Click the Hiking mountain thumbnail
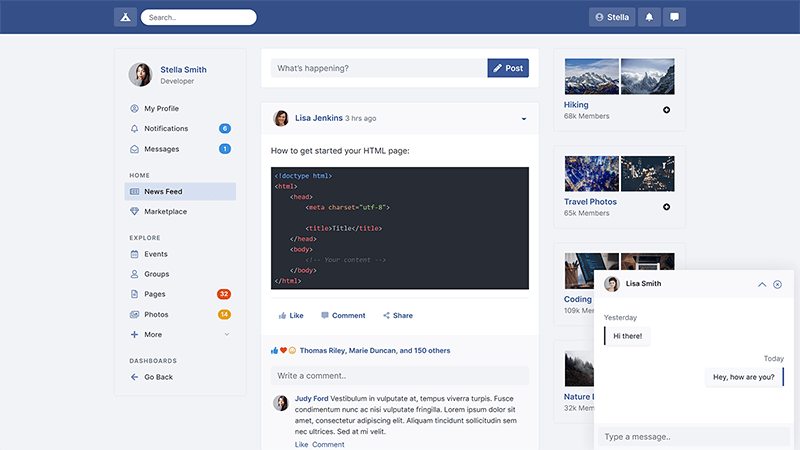This screenshot has width=800, height=450. tap(591, 76)
